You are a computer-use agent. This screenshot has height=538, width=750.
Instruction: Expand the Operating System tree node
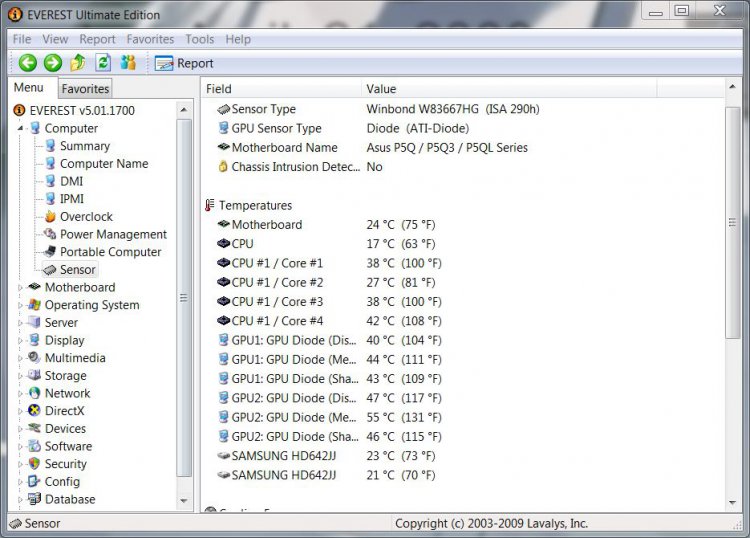pos(20,305)
